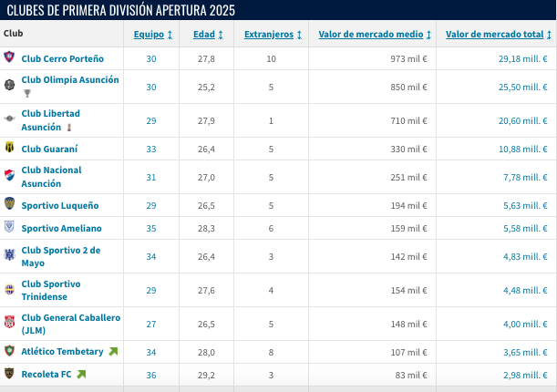Click the Sportivo Luqueño crest icon
Screen dimensions: 557x392
pos(9,203)
